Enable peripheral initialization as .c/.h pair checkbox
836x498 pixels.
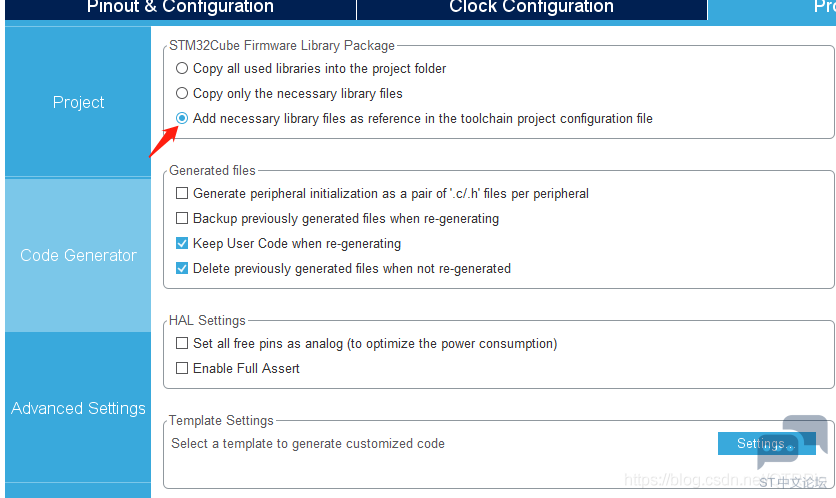click(x=182, y=193)
